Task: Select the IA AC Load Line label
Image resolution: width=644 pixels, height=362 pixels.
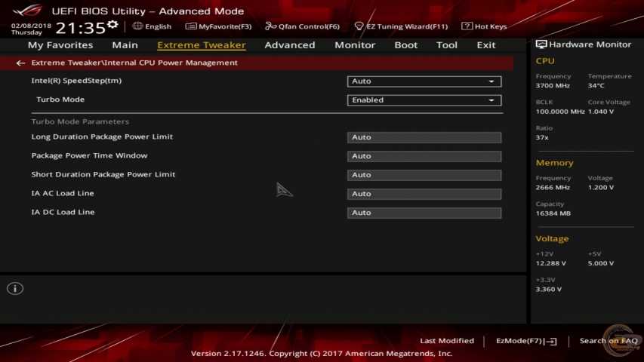Action: (63, 193)
